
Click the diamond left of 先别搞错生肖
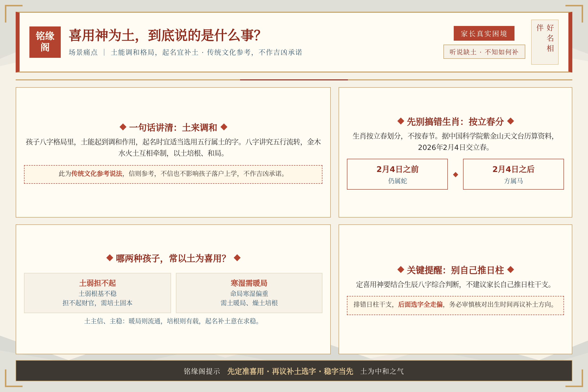401,121
